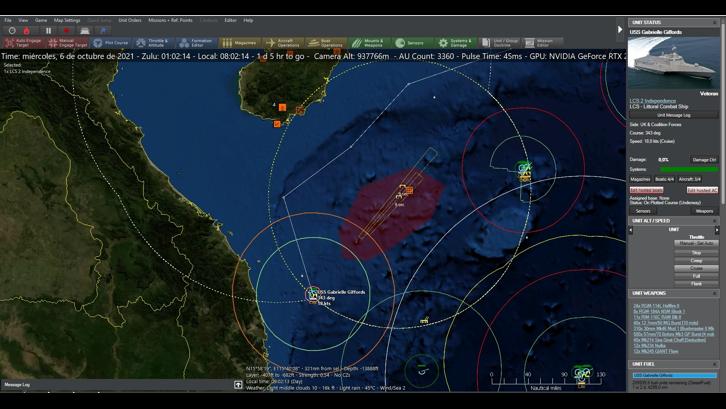Click the blue USS Gabrielle Giffords fuel bar
The width and height of the screenshot is (726, 409).
[x=674, y=375]
